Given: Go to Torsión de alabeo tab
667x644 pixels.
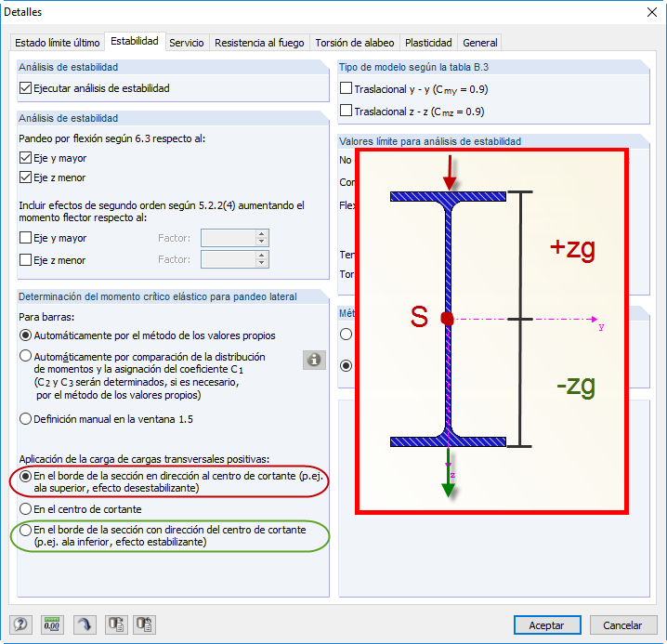Looking at the screenshot, I should pos(354,43).
